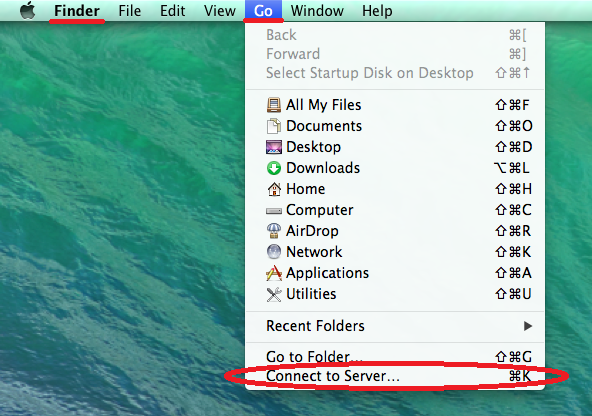592x416 pixels.
Task: Click the Applications icon
Action: click(x=274, y=273)
